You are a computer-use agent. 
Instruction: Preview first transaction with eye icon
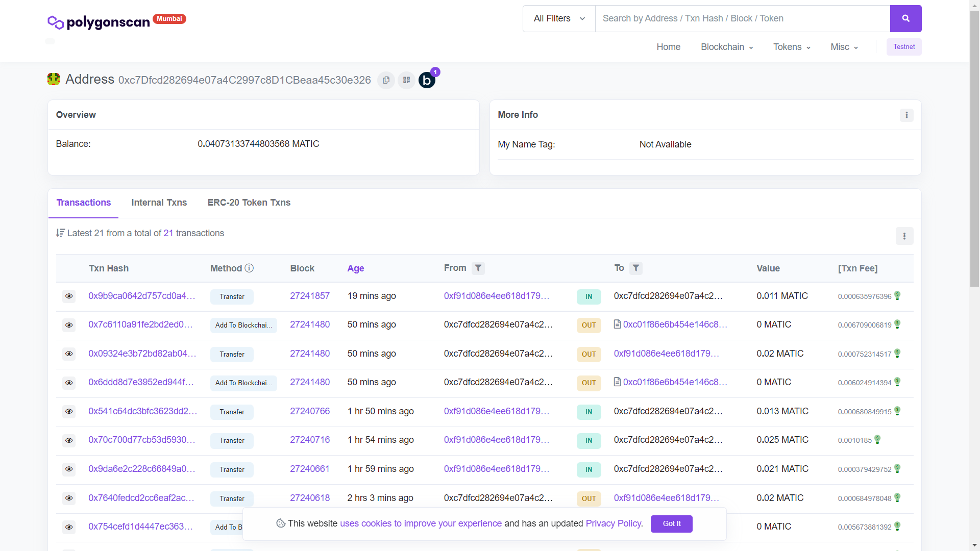[69, 296]
